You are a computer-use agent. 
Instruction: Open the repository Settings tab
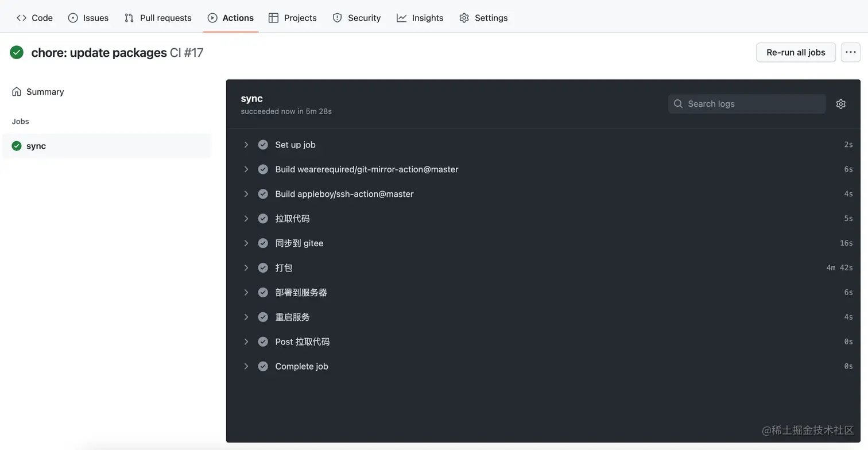click(483, 18)
